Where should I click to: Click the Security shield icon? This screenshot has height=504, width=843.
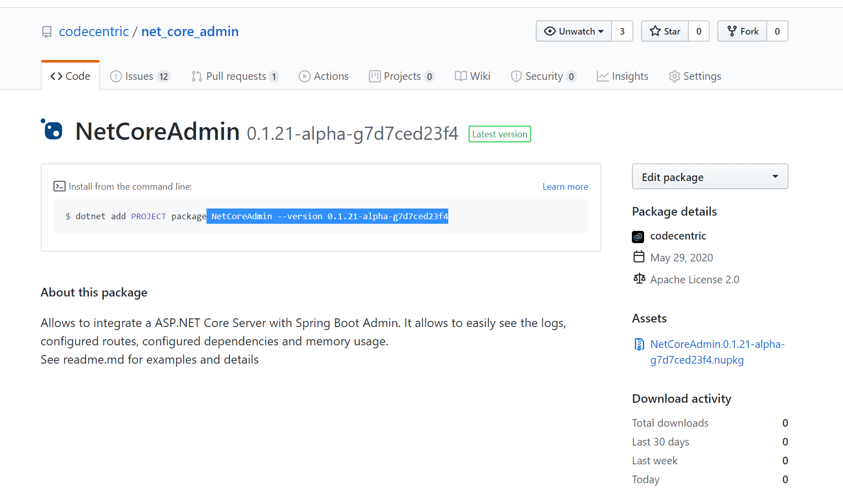click(516, 76)
